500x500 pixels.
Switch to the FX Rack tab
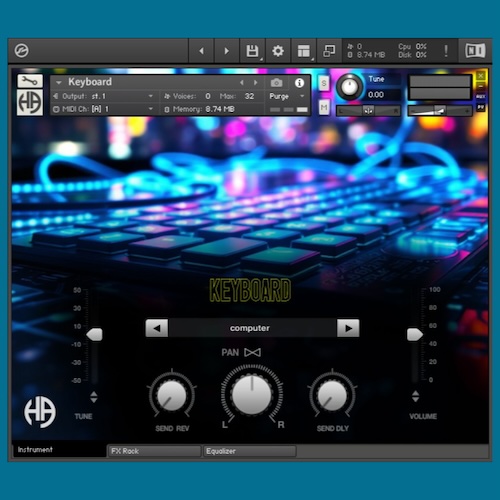tap(154, 451)
